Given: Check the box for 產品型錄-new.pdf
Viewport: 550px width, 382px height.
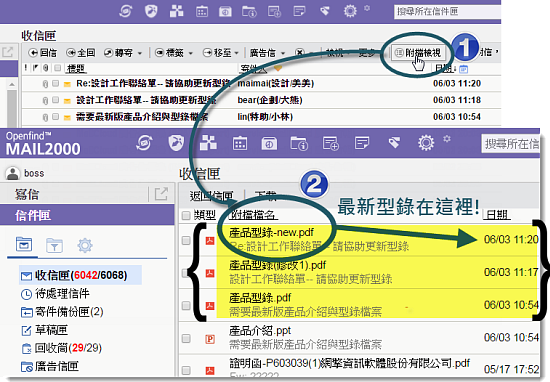Looking at the screenshot, I should point(186,240).
